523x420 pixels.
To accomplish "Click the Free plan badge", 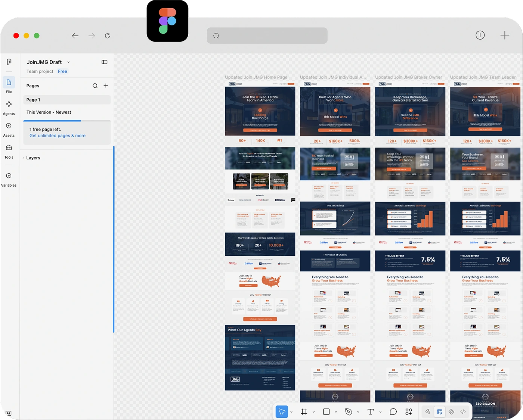I will point(62,72).
